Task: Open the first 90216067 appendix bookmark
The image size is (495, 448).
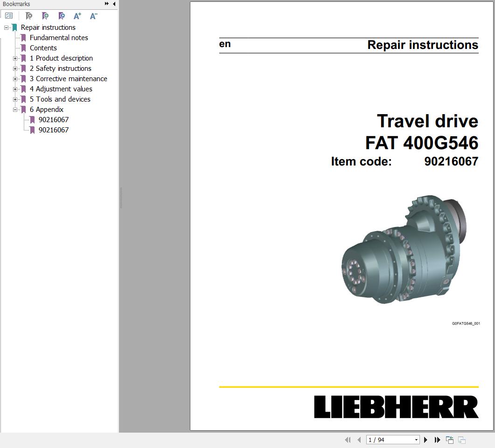Action: coord(53,119)
